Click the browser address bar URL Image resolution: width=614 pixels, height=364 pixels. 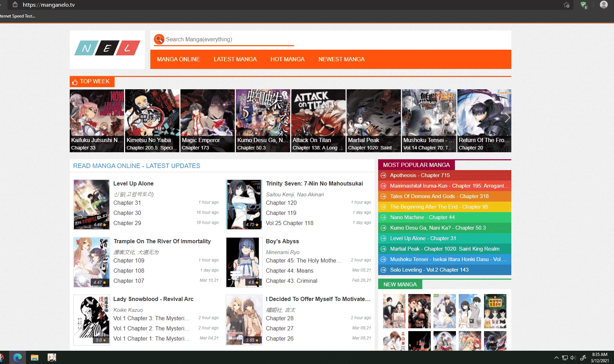[49, 5]
